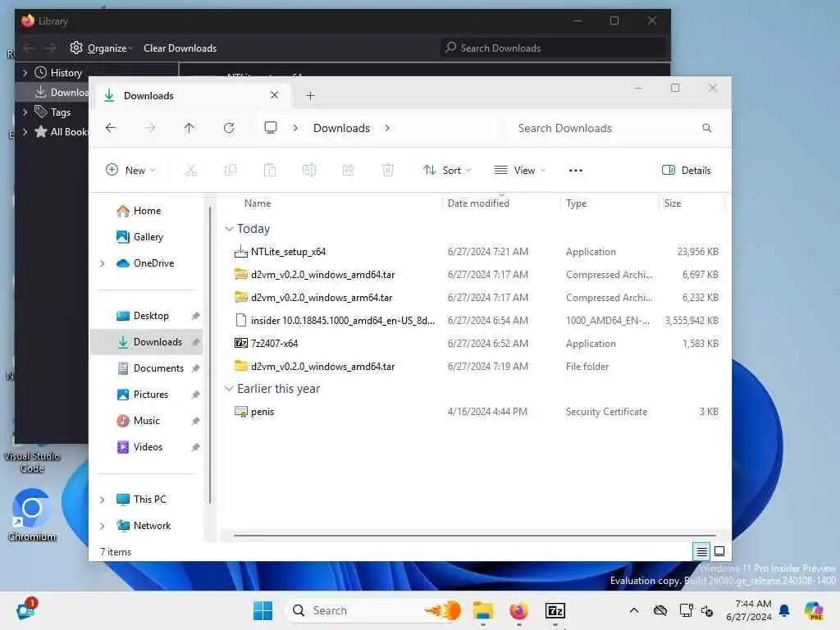The width and height of the screenshot is (840, 630).
Task: Expand History in Firefox Library
Action: click(x=25, y=72)
